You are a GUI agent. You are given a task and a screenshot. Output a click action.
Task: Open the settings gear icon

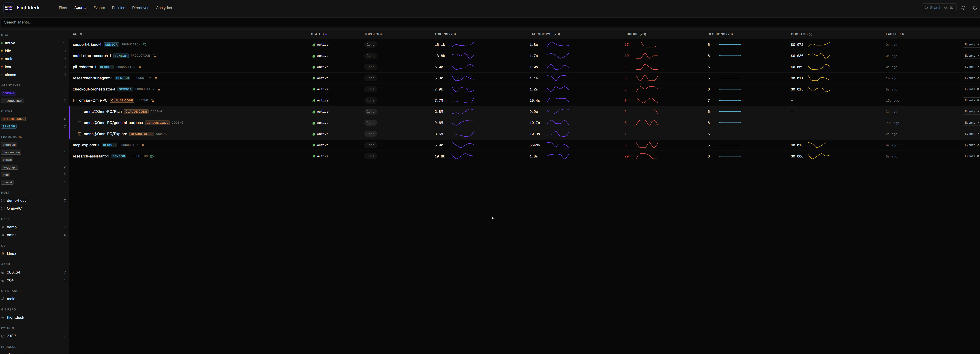pos(963,8)
